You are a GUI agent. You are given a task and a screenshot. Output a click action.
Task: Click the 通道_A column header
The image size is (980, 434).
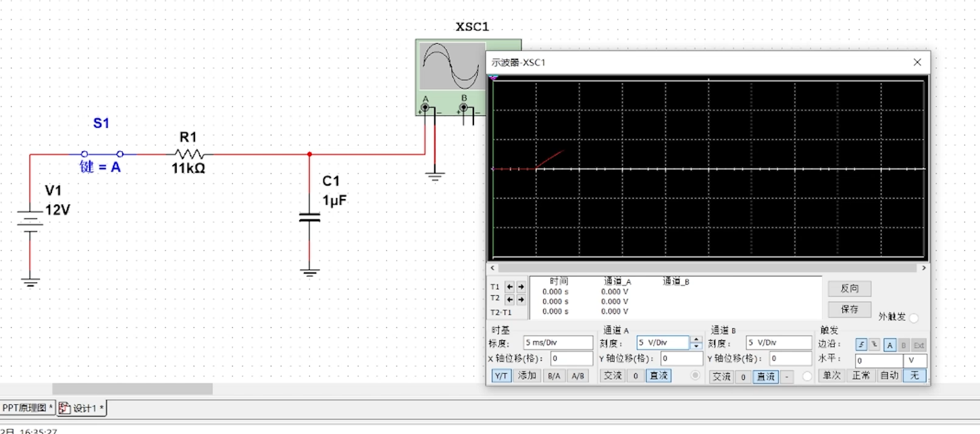(617, 281)
